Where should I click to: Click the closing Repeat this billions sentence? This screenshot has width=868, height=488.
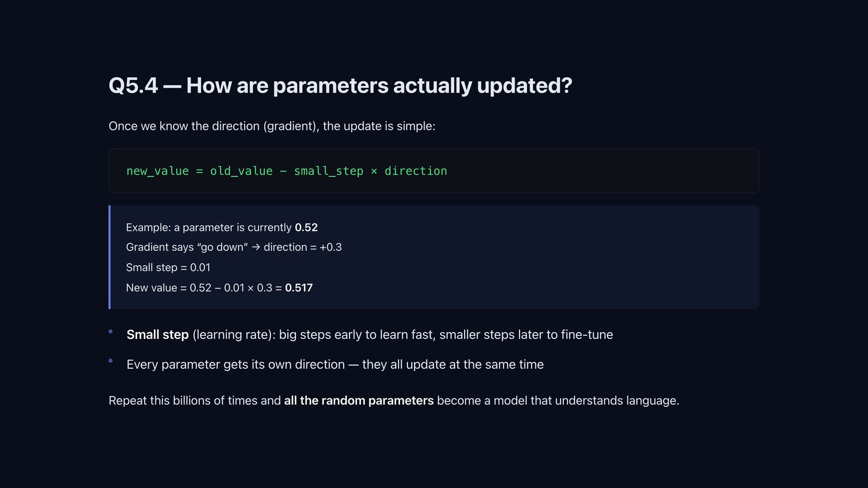pyautogui.click(x=394, y=401)
